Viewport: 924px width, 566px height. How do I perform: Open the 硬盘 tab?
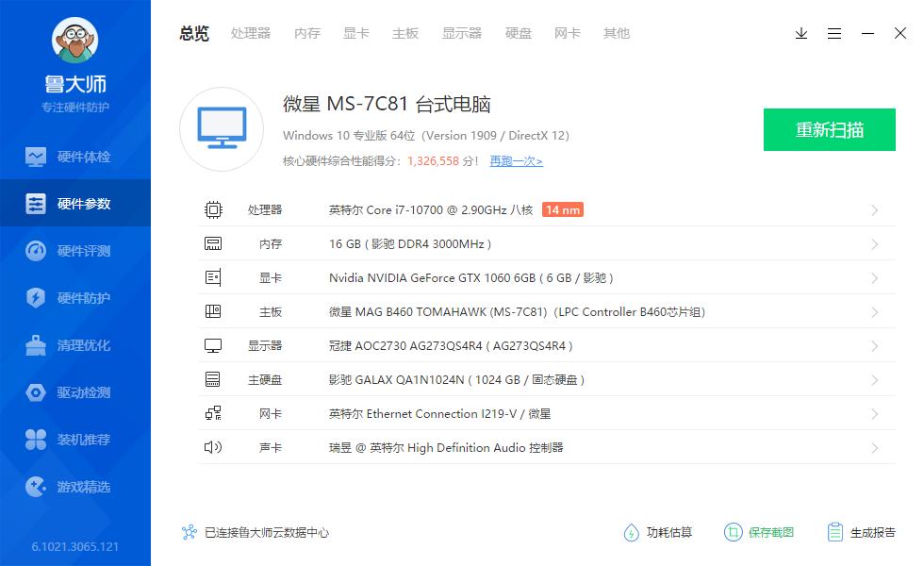518,33
